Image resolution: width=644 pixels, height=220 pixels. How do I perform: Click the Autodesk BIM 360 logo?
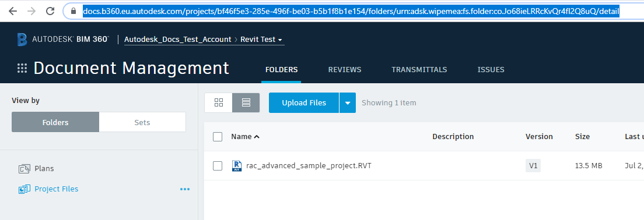coord(63,40)
